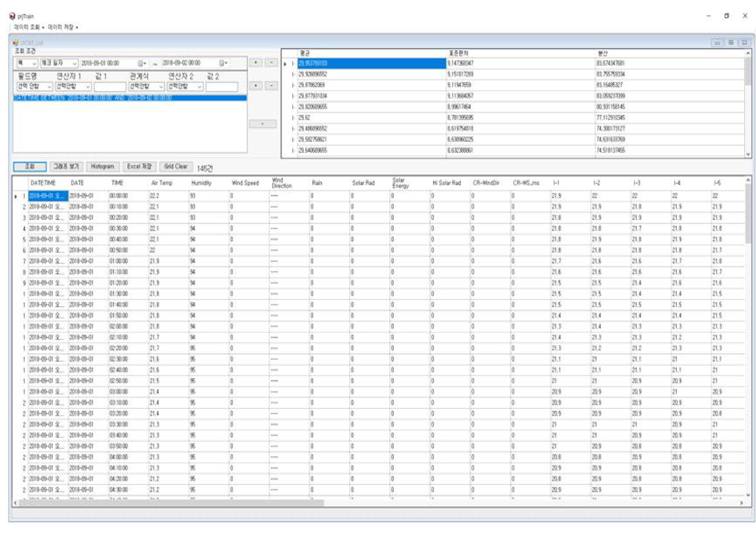The height and width of the screenshot is (535, 756).
Task: Click the 그래프 보기 button
Action: coord(66,167)
